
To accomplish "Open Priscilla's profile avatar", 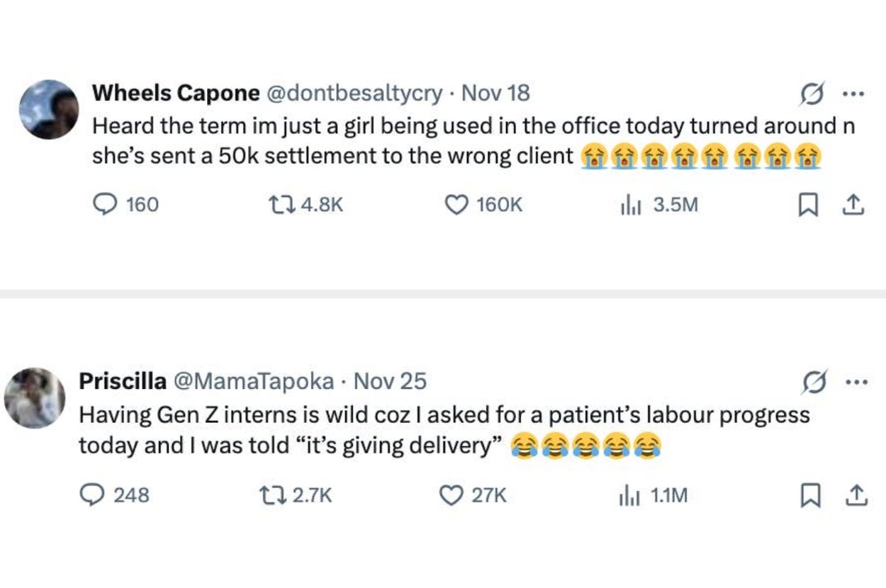I will tap(34, 398).
